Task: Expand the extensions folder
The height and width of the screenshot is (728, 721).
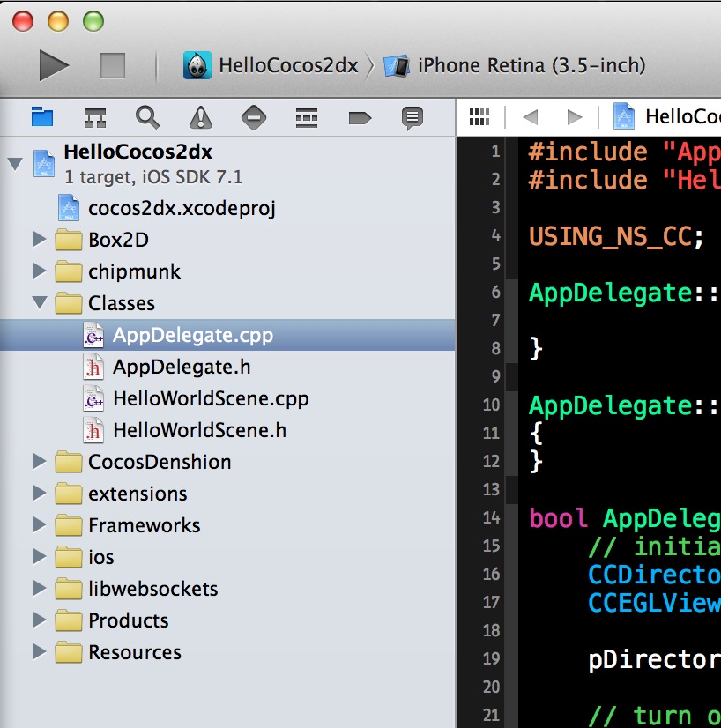Action: tap(40, 493)
